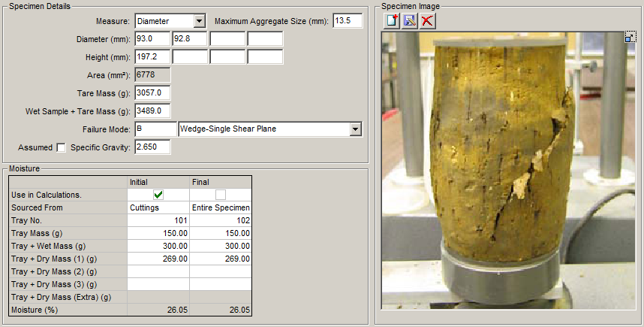This screenshot has width=644, height=327.
Task: Uncheck Use in Calculations for Initial moisture
Action: click(158, 195)
